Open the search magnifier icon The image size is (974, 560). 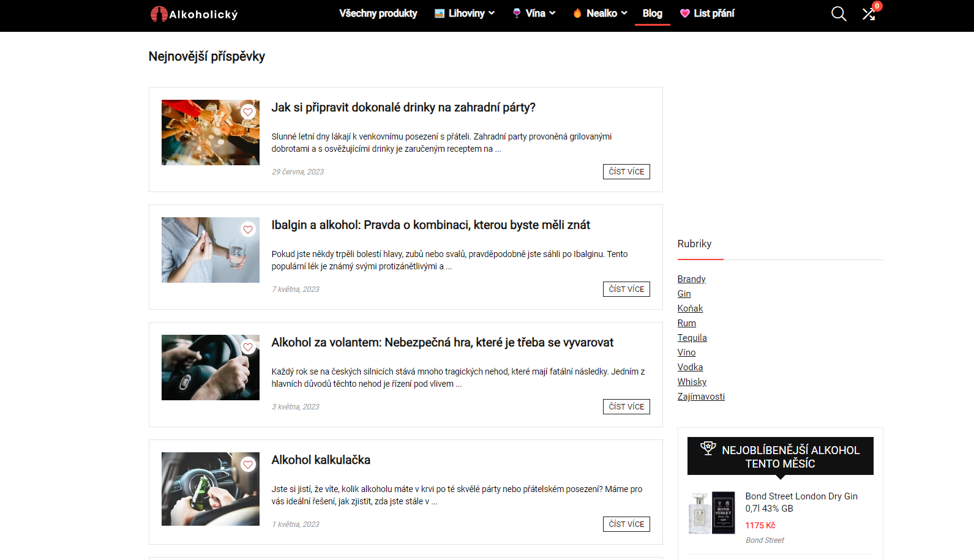coord(839,13)
